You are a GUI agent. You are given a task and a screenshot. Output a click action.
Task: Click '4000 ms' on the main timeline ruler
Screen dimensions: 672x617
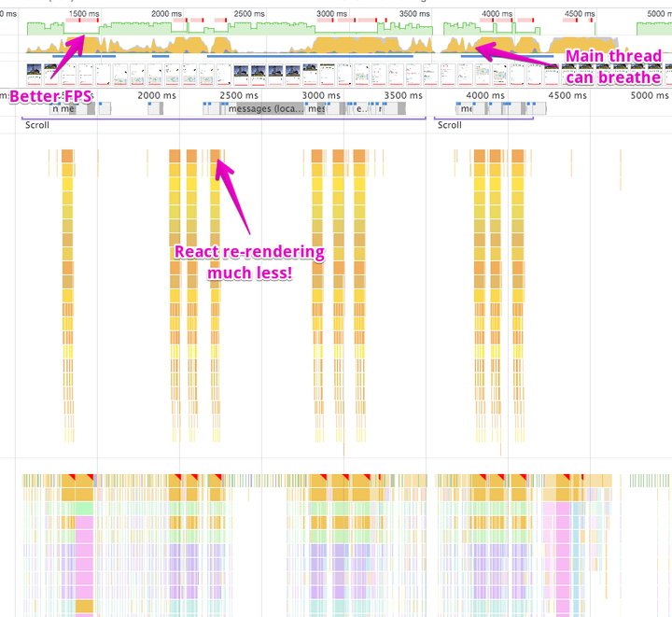click(x=485, y=95)
